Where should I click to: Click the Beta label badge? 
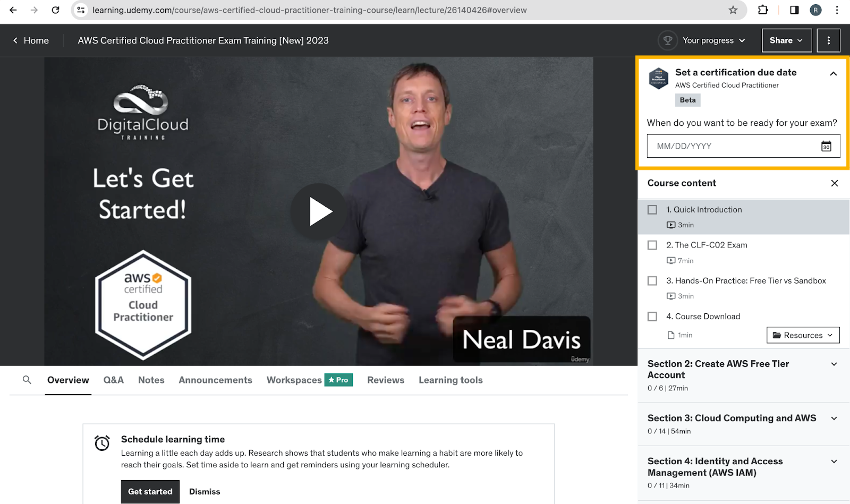[x=687, y=100]
